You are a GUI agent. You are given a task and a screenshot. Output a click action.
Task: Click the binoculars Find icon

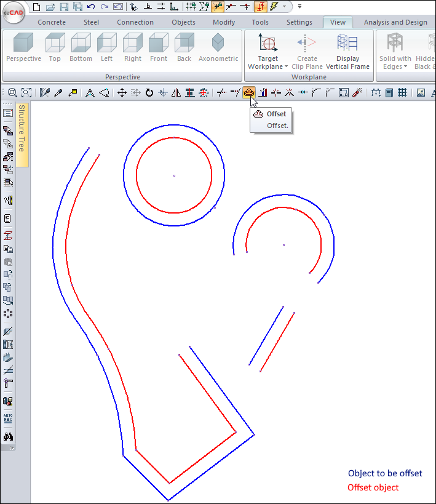(8, 436)
